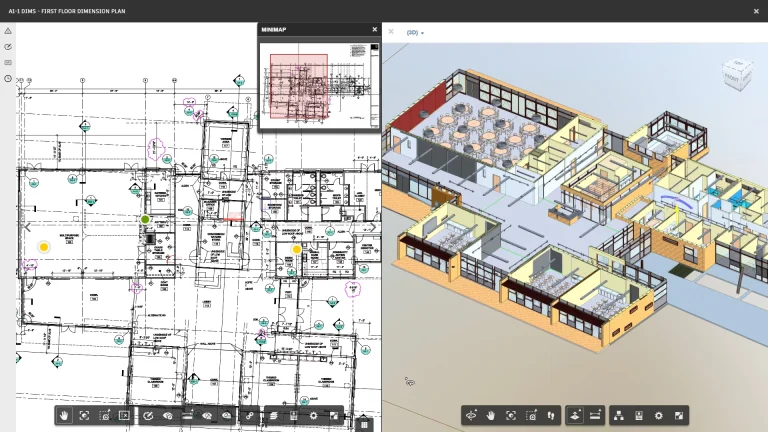The image size is (768, 432).
Task: Activate First Person walk footprints tool
Action: coord(550,415)
